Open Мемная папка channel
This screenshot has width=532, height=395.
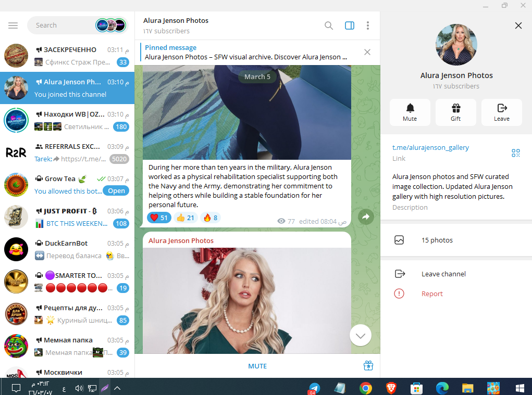(67, 346)
